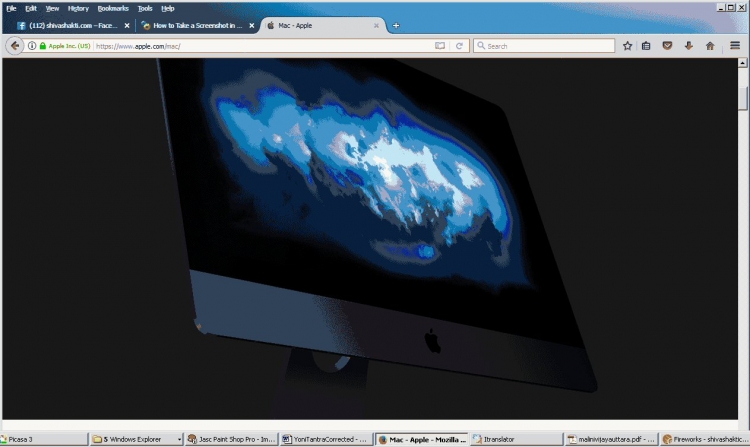The image size is (750, 447).
Task: Expand the Windows Explorer taskbar group arrow
Action: pyautogui.click(x=179, y=438)
